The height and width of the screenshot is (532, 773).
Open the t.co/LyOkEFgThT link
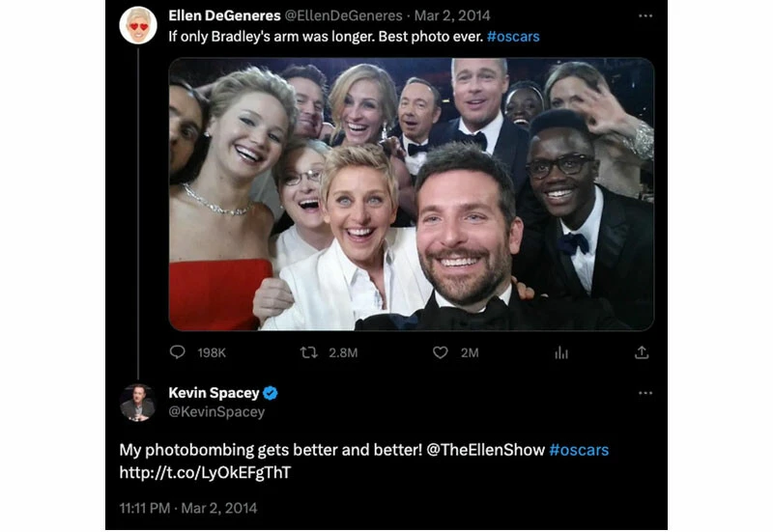(205, 472)
